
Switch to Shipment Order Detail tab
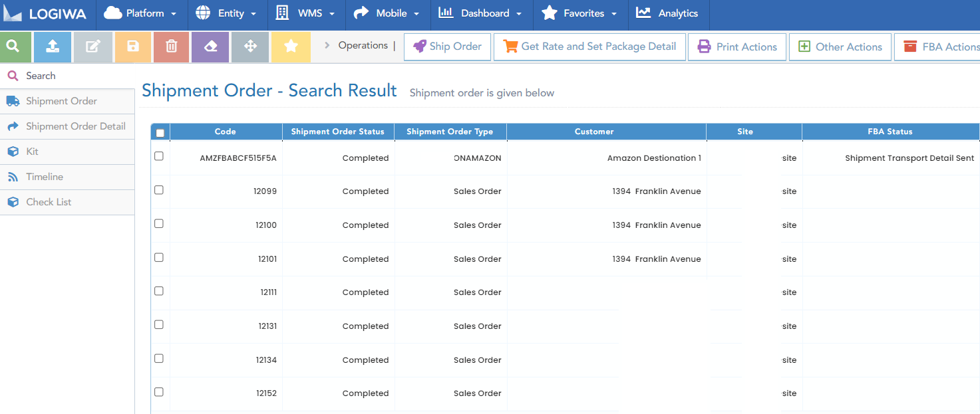point(75,126)
